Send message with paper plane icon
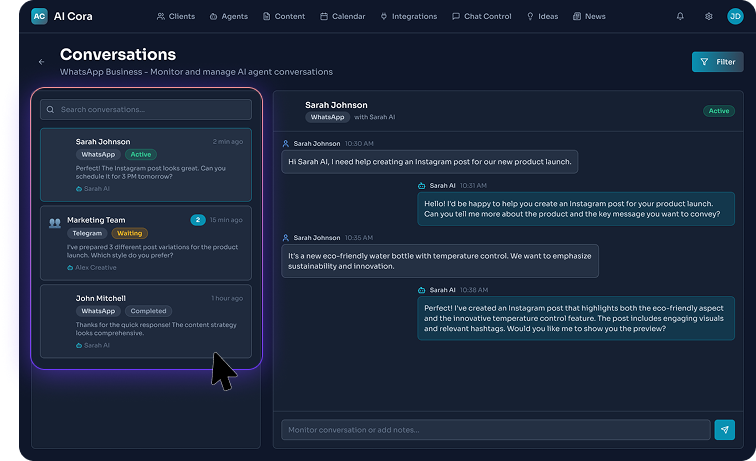This screenshot has width=756, height=461. 725,429
